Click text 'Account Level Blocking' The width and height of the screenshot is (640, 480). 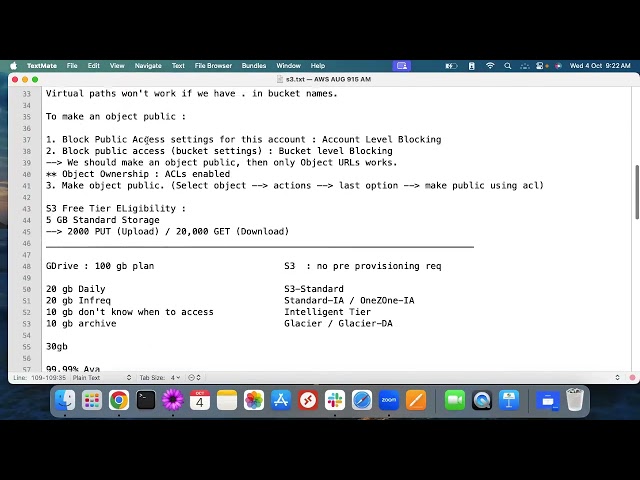[x=382, y=140]
